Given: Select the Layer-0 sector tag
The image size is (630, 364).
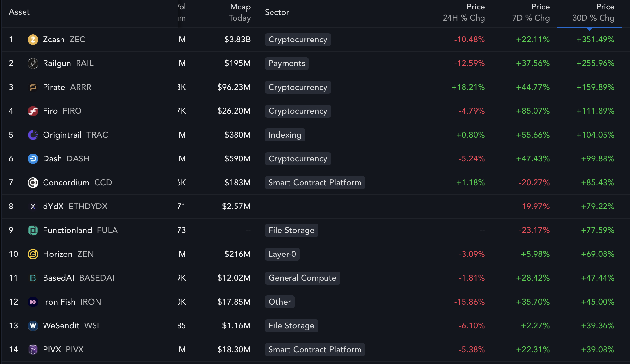Looking at the screenshot, I should pos(282,254).
